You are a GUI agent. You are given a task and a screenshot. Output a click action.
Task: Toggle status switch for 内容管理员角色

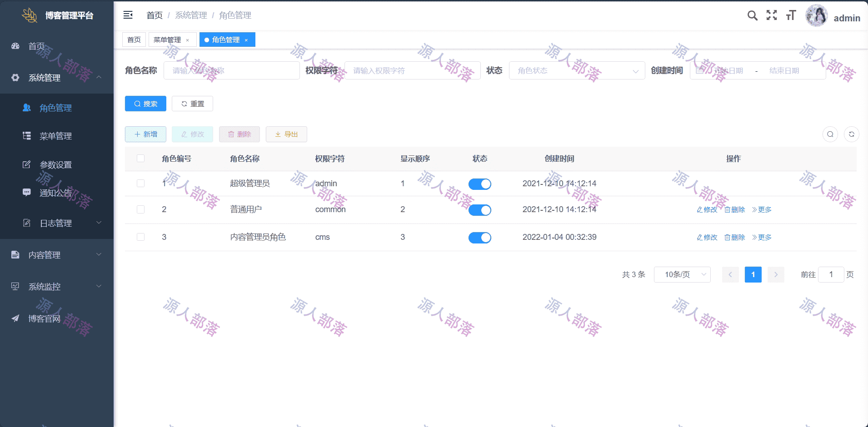tap(480, 238)
